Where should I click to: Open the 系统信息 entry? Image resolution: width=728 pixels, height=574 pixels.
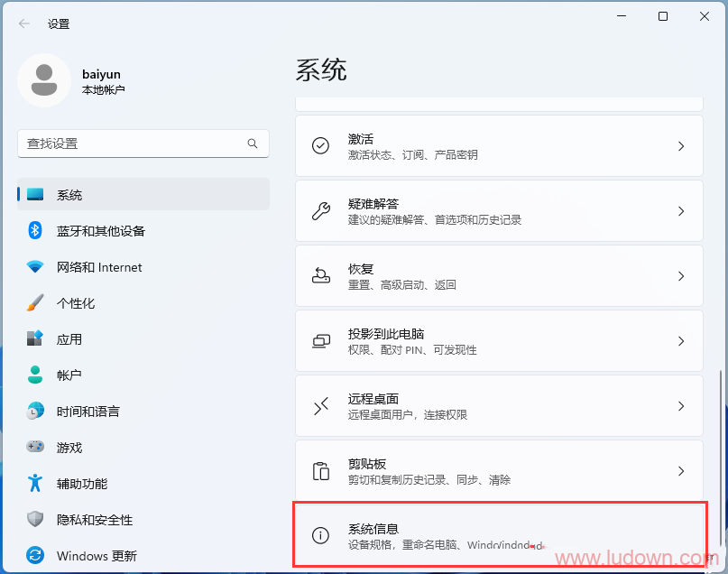(x=499, y=535)
